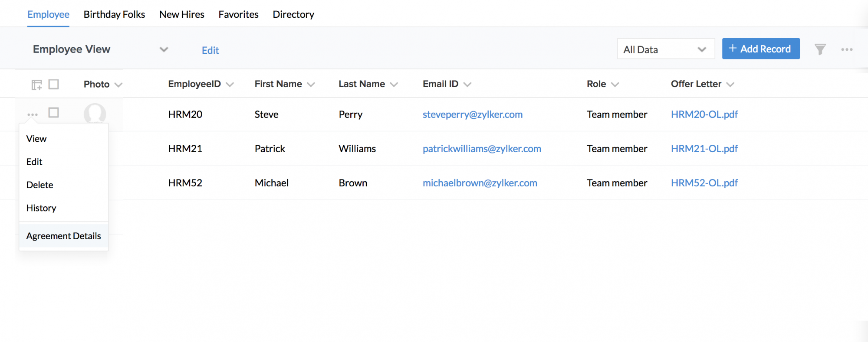The height and width of the screenshot is (342, 868).
Task: Open the more options ellipsis in toolbar
Action: pos(846,49)
